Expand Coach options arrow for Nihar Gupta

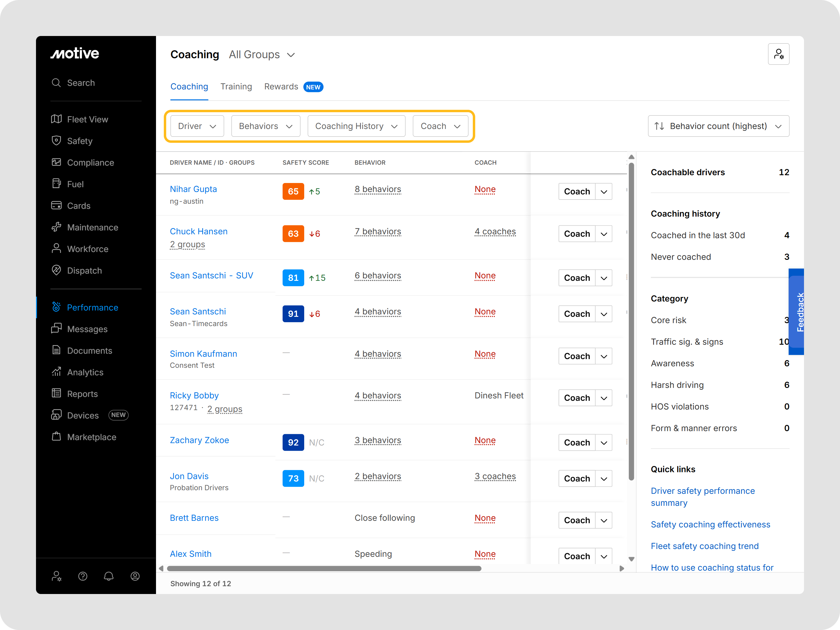click(603, 192)
